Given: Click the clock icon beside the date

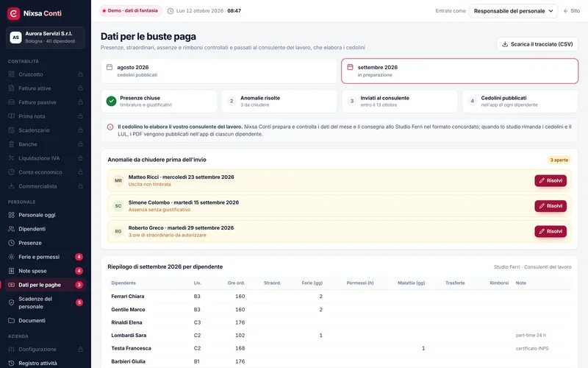Looking at the screenshot, I should (x=171, y=11).
